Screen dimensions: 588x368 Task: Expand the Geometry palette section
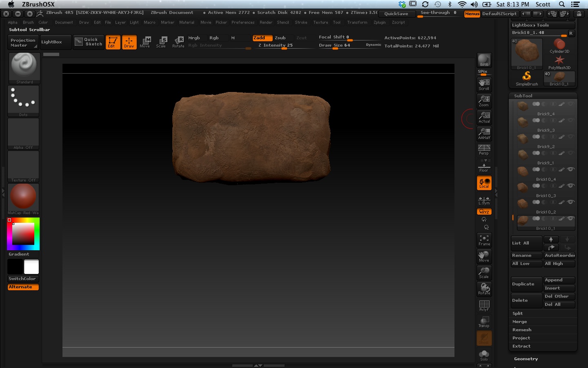526,359
